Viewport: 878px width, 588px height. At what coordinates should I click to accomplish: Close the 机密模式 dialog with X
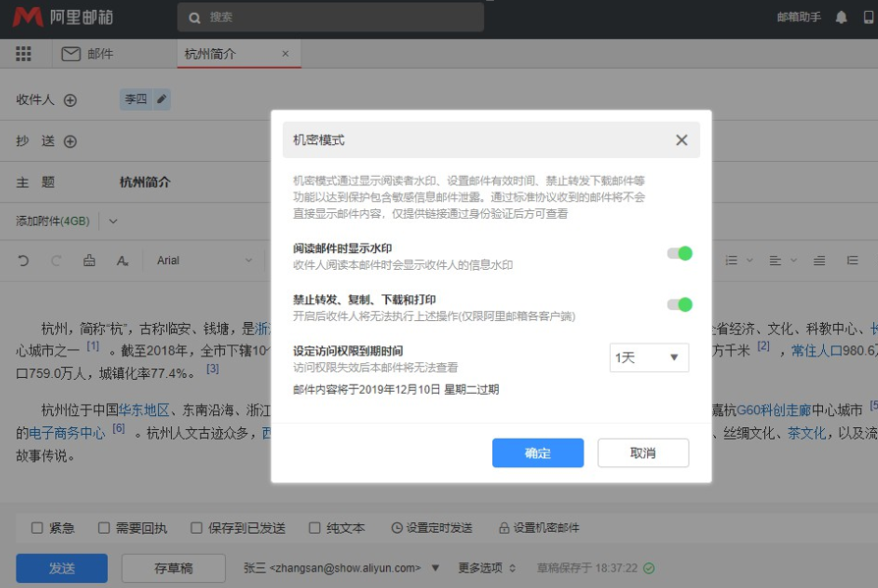(682, 140)
